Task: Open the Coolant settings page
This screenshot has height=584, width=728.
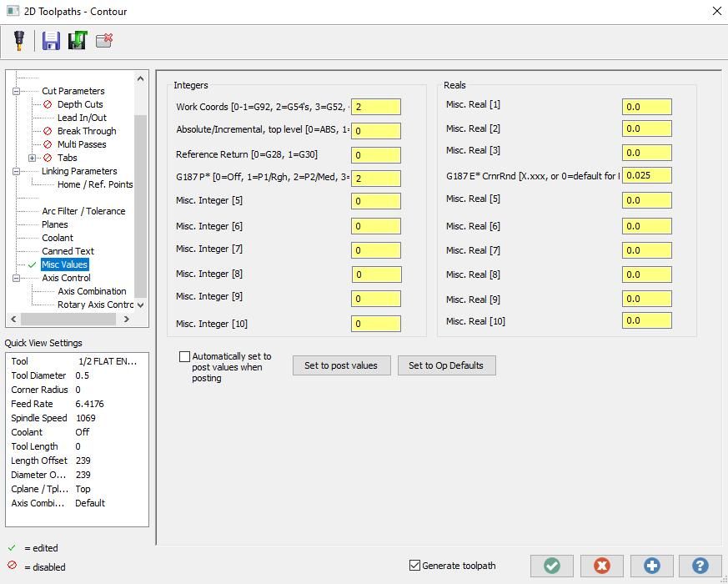Action: coord(58,238)
